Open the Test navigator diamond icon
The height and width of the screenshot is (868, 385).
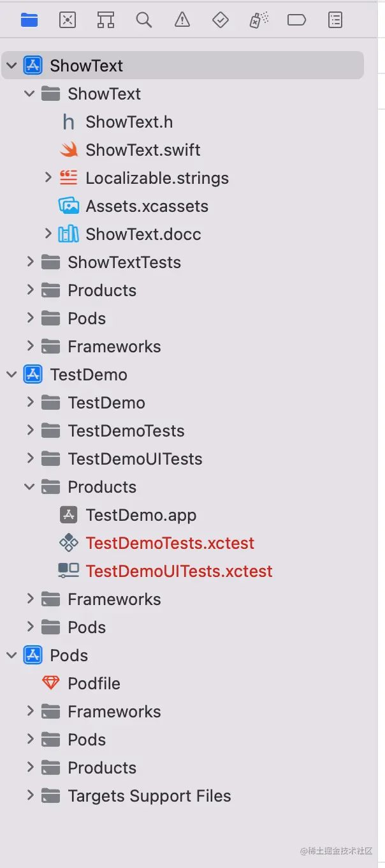click(221, 20)
